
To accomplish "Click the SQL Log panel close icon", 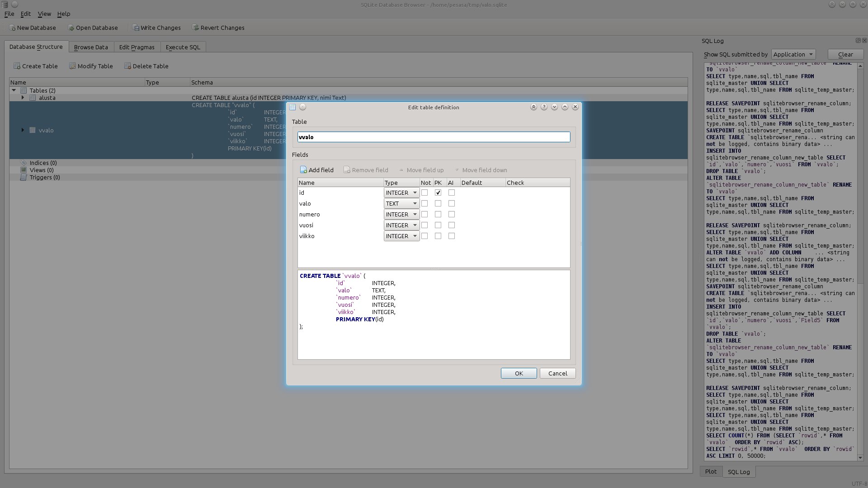I will tap(864, 40).
